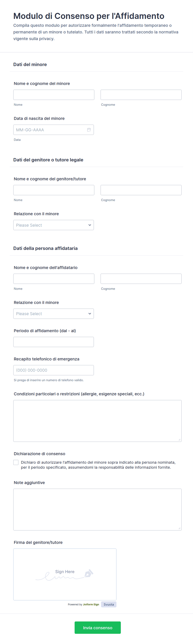Image resolution: width=193 pixels, height=644 pixels.
Task: Check the consent declaration checkbox
Action: 16,462
